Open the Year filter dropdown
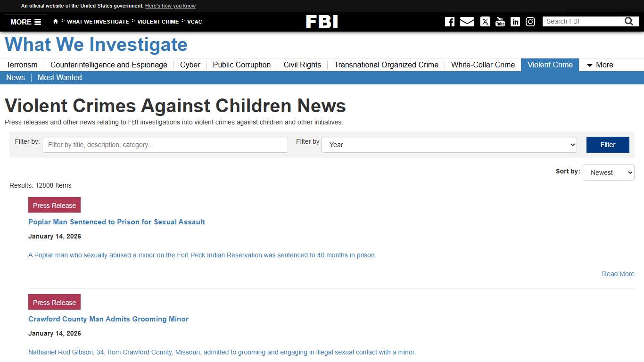Viewport: 644px width, 362px height. [448, 145]
